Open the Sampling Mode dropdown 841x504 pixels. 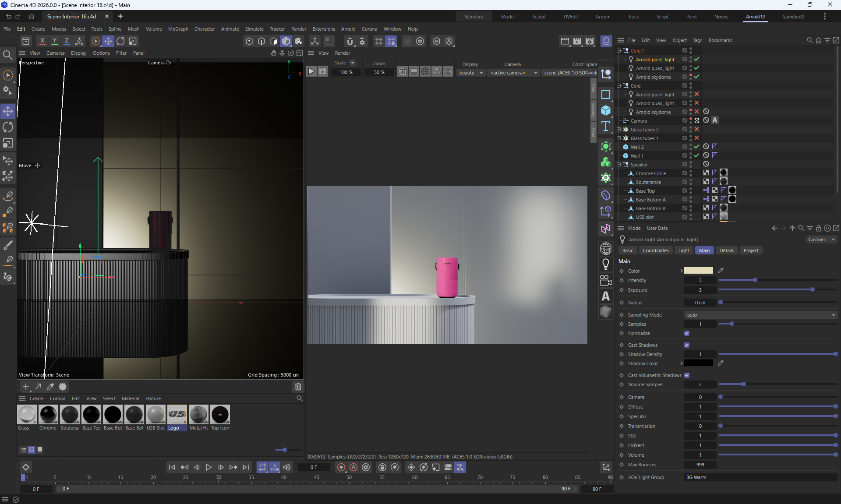[760, 315]
